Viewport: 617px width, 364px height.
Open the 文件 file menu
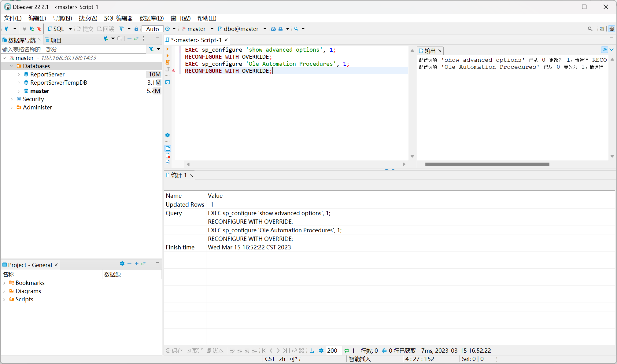(13, 18)
